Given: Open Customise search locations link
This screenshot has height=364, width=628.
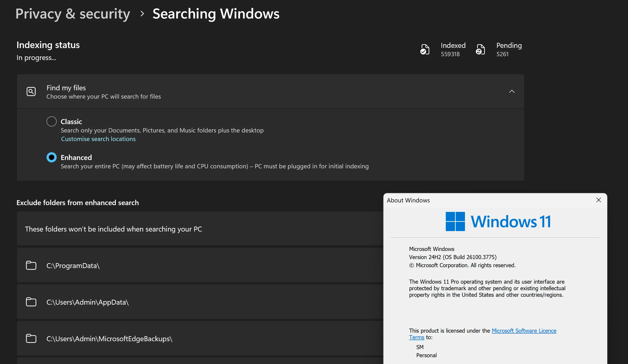Looking at the screenshot, I should (x=98, y=139).
